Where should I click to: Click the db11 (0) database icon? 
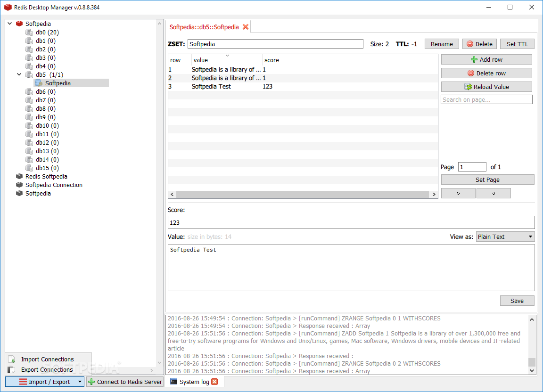click(29, 134)
